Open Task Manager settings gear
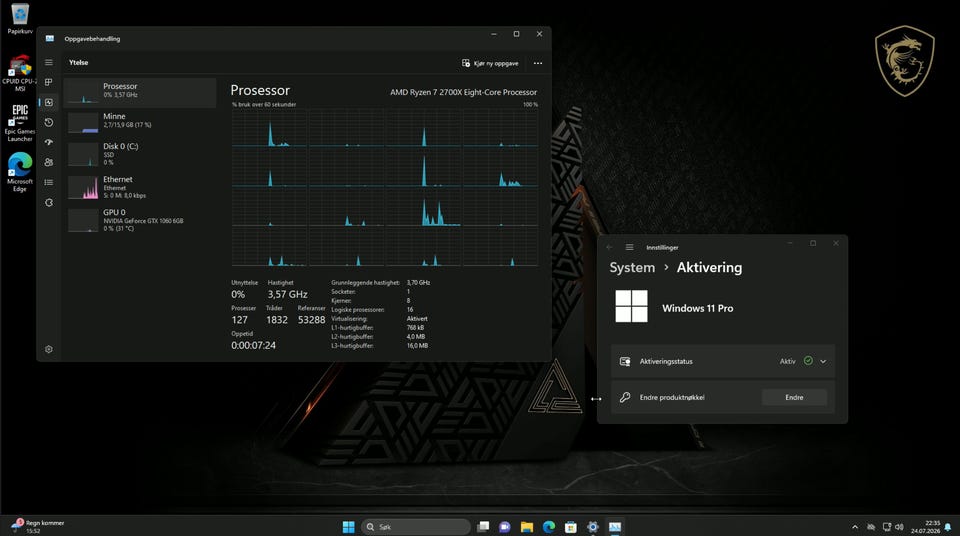 (x=49, y=349)
